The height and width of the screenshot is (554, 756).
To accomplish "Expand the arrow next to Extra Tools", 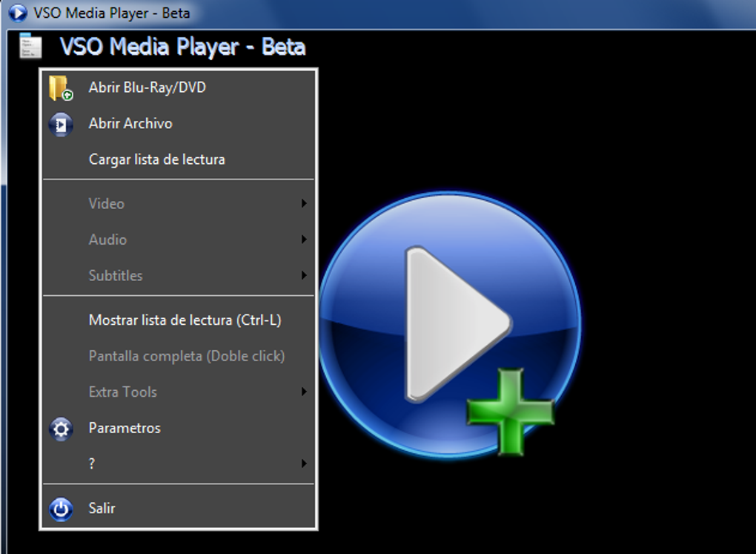I will (304, 392).
